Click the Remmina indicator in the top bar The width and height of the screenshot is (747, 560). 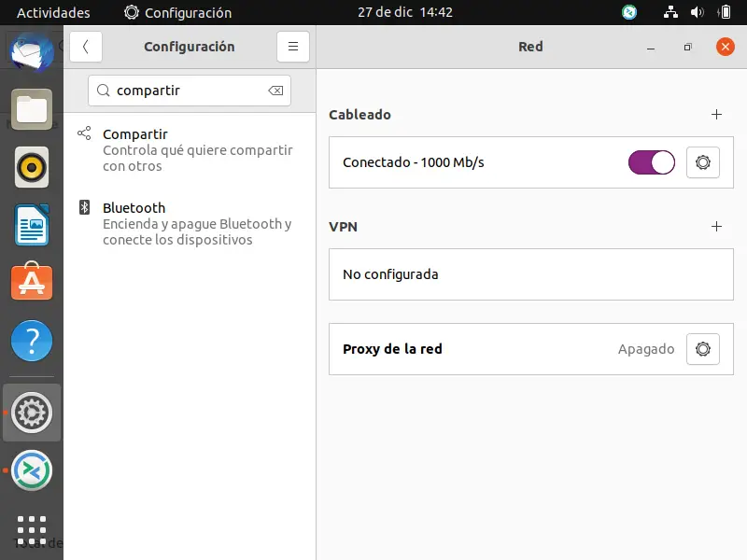point(629,12)
